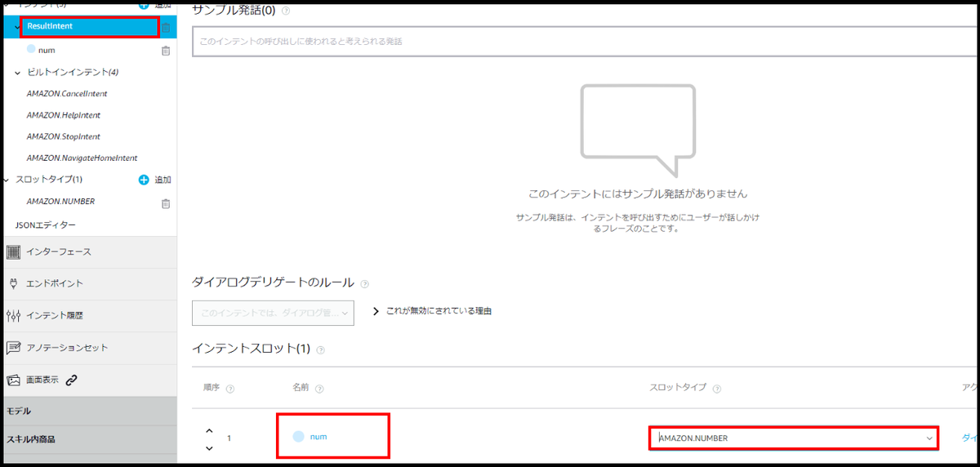
Task: Open the AMAZON.NUMBER slot type dropdown
Action: coord(792,438)
